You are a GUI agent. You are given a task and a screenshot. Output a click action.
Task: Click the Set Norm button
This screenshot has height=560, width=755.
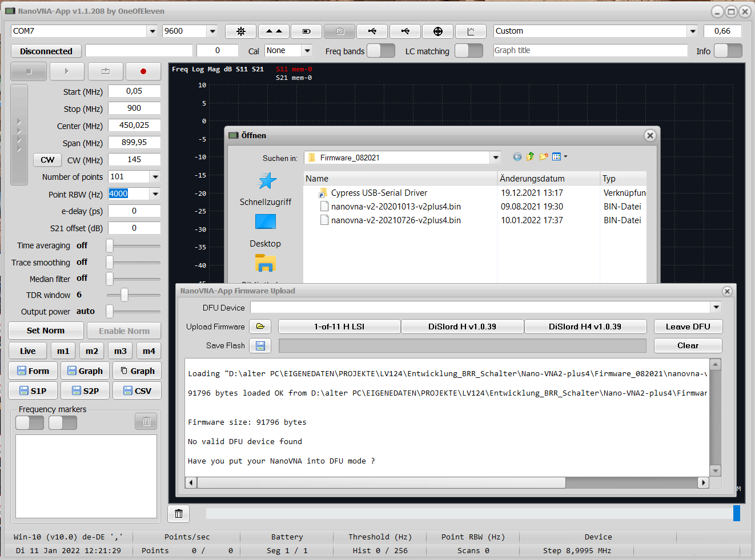click(46, 331)
